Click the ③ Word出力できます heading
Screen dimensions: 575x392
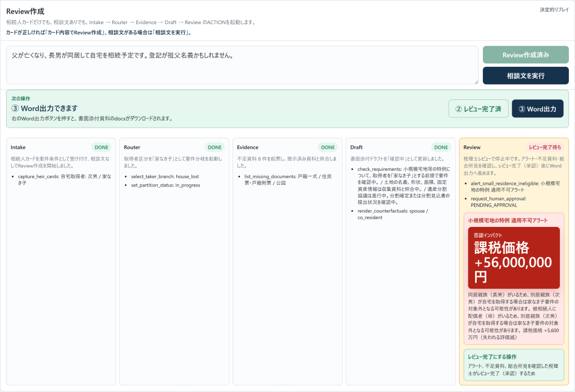[x=44, y=108]
